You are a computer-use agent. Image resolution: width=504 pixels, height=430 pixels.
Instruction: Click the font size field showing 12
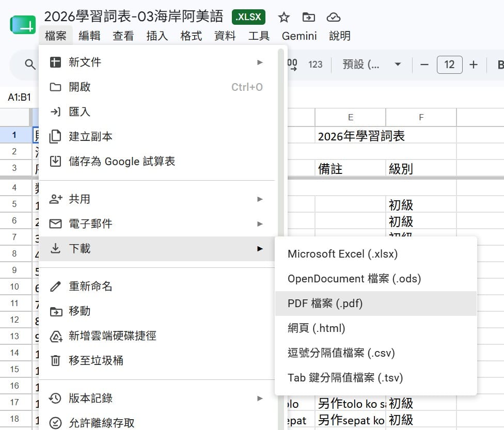(449, 65)
